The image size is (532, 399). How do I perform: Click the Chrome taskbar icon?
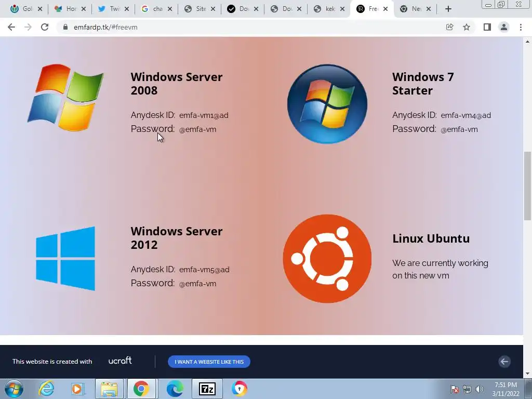tap(141, 389)
